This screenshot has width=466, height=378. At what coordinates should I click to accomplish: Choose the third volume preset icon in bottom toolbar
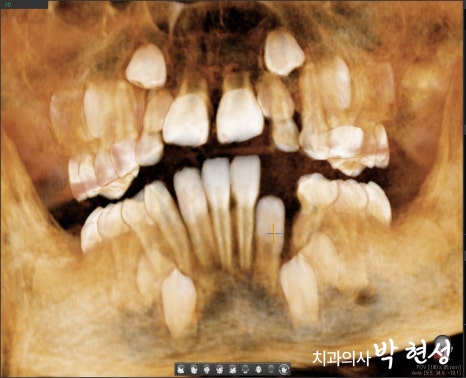[207, 369]
